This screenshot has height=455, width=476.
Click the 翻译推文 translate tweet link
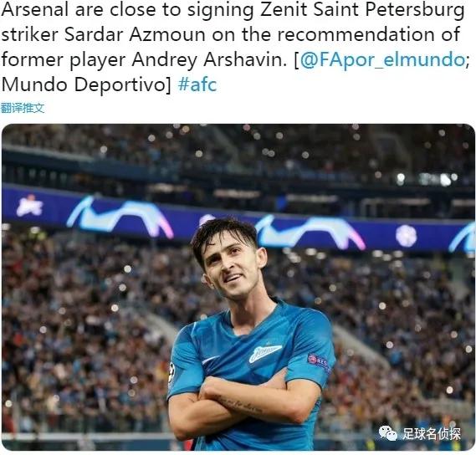click(x=23, y=108)
